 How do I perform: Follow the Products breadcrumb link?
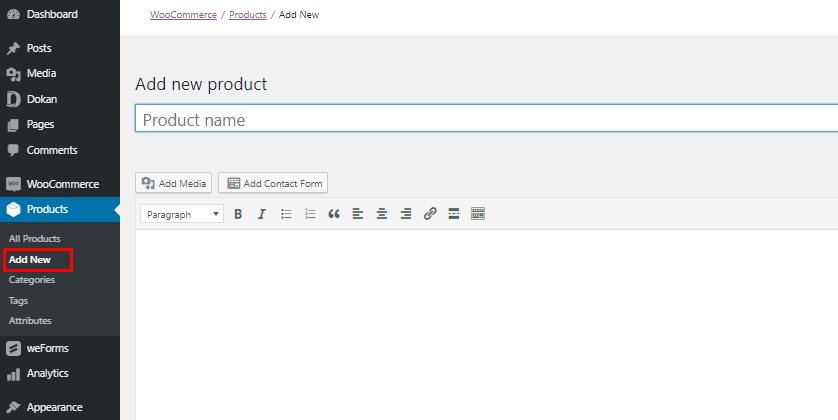247,15
